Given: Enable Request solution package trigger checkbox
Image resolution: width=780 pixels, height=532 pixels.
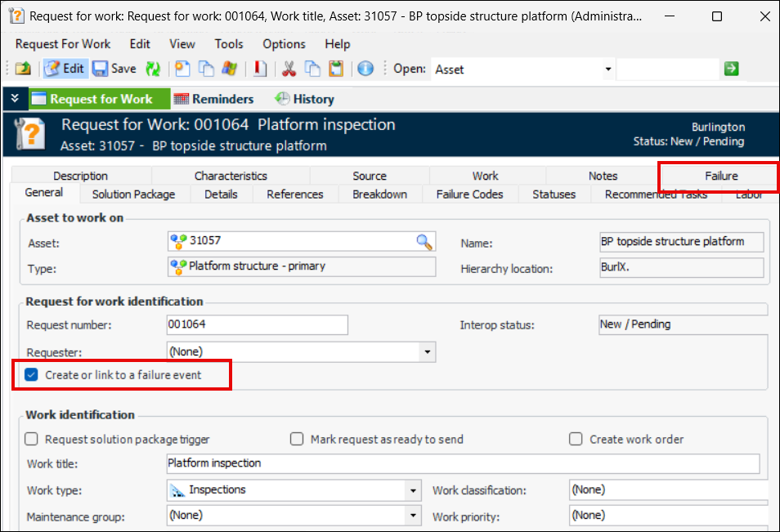Looking at the screenshot, I should (32, 439).
